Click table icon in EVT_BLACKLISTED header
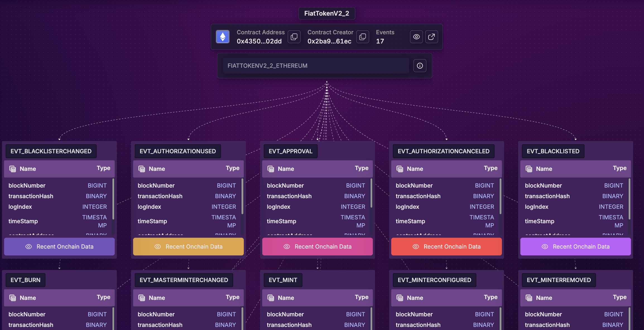 (x=529, y=169)
